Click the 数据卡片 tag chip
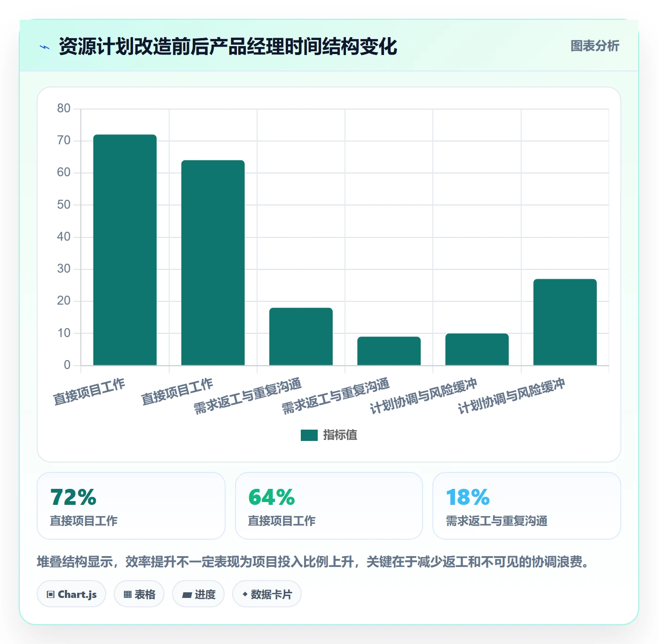 point(267,594)
